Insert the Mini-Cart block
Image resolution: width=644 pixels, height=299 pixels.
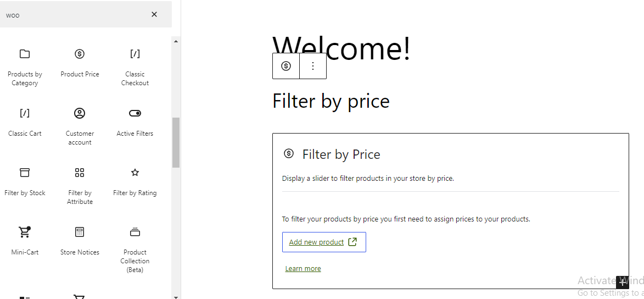pyautogui.click(x=25, y=241)
